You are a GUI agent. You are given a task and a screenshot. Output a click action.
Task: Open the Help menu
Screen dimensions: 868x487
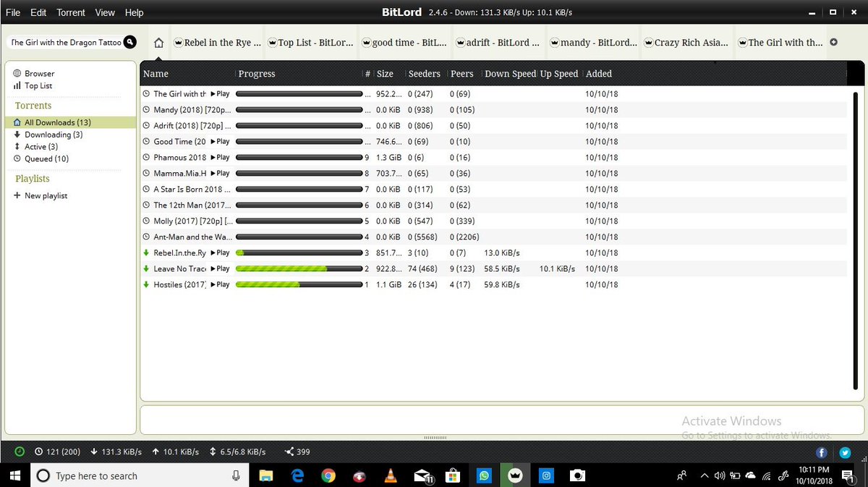[134, 12]
